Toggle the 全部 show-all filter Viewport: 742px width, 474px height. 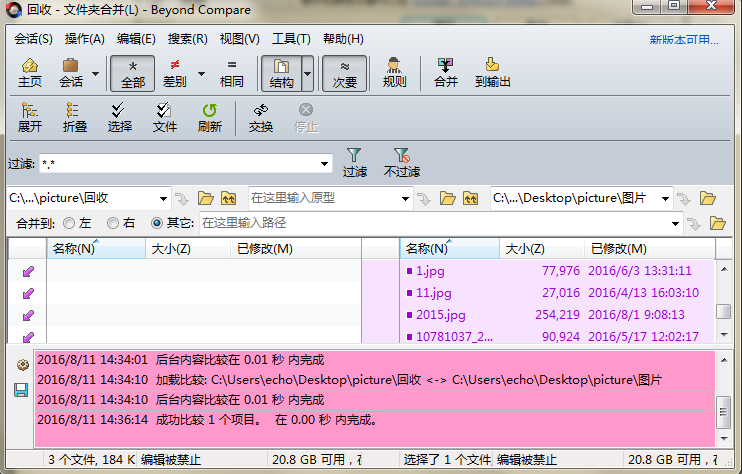tap(132, 73)
